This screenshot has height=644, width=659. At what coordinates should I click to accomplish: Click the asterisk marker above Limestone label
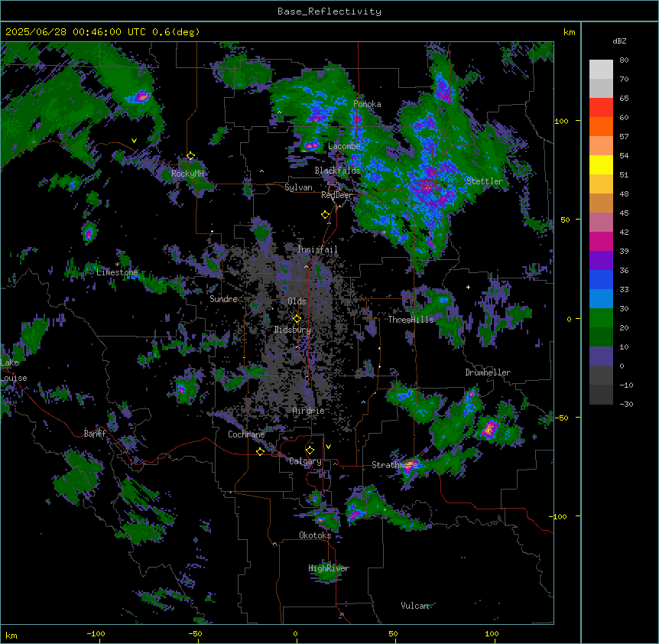[x=117, y=265]
